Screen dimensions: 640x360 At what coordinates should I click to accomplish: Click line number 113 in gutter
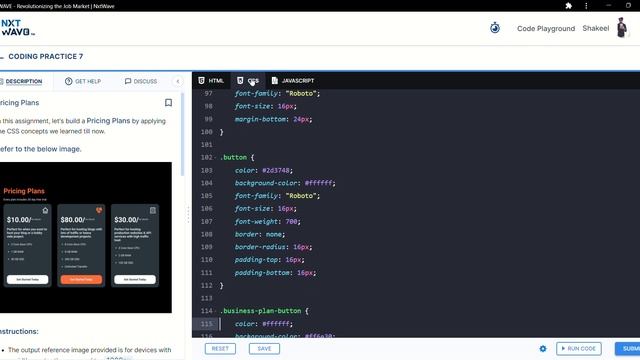pos(207,298)
